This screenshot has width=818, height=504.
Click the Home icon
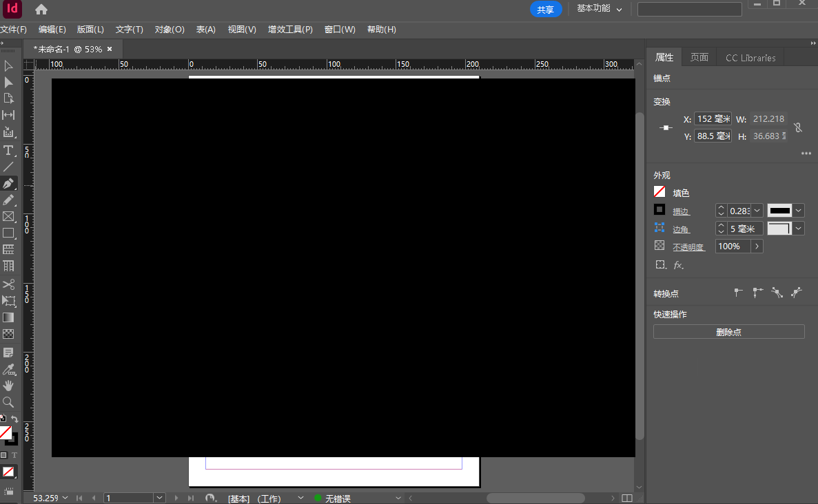(41, 10)
